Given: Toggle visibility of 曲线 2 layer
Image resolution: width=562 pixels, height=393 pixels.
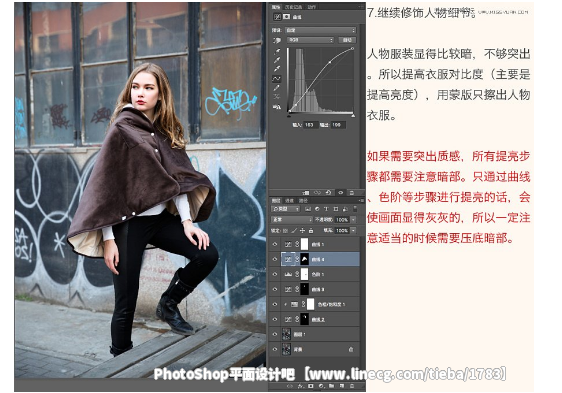Looking at the screenshot, I should pos(275,319).
